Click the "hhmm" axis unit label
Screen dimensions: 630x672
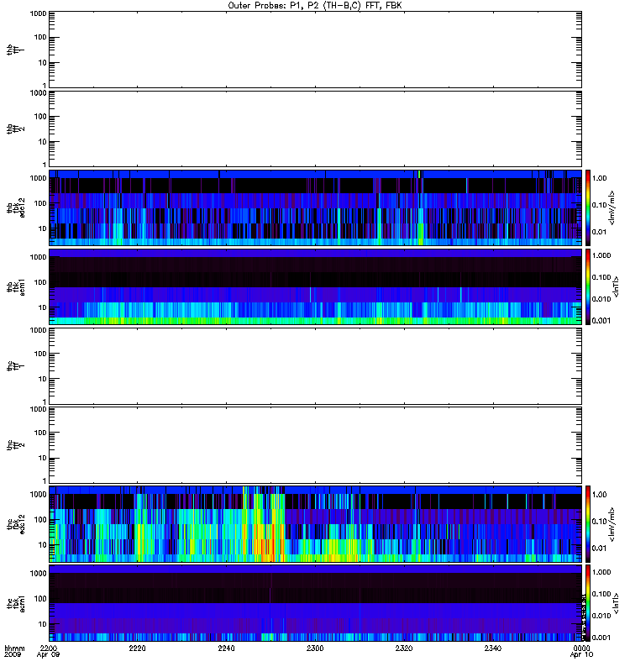pyautogui.click(x=14, y=648)
